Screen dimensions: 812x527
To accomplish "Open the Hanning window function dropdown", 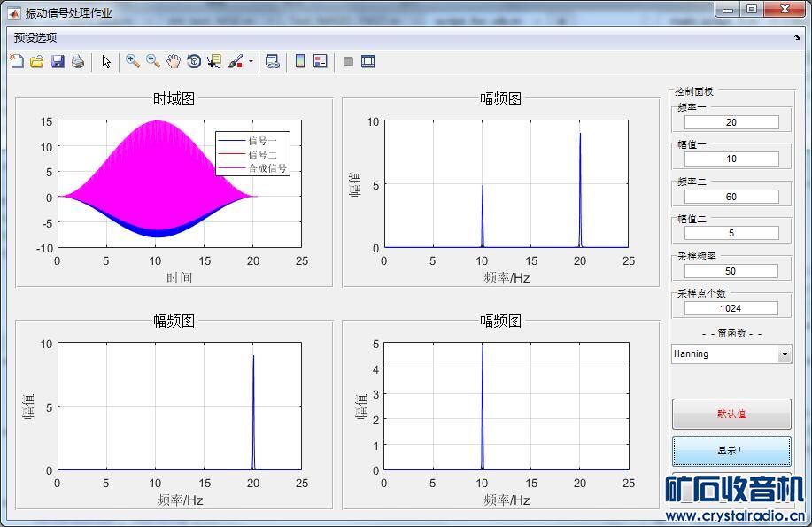I will [x=731, y=354].
